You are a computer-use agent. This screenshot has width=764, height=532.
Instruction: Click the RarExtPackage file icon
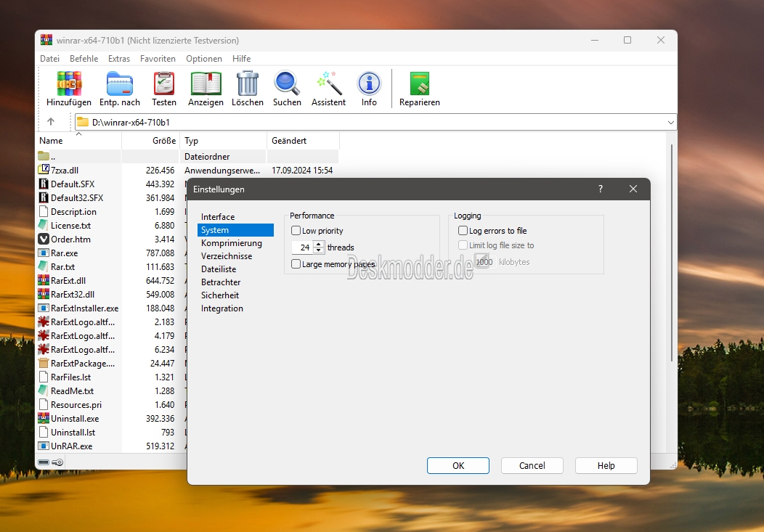pyautogui.click(x=44, y=363)
